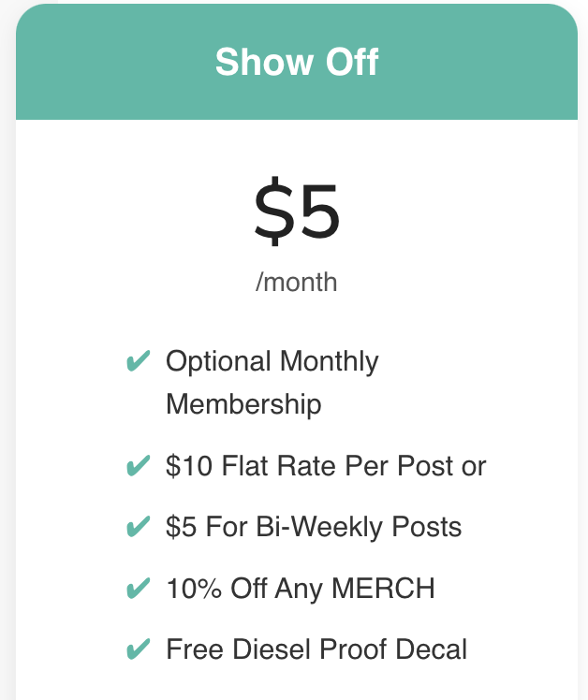Click the checkmark next to $10 Flat Rate

[138, 465]
